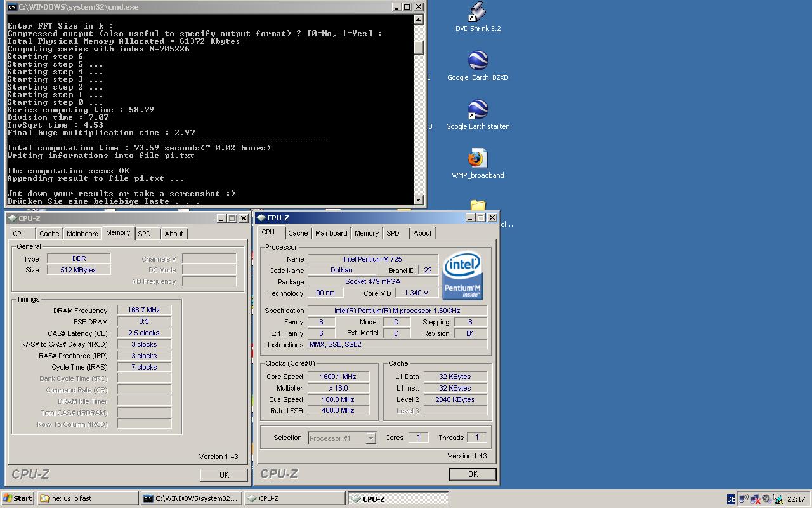The width and height of the screenshot is (812, 508).
Task: Open the volume speaker tray icon
Action: [x=766, y=499]
